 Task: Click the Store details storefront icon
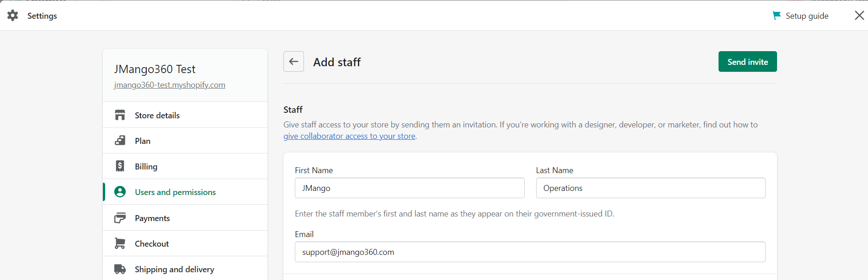pyautogui.click(x=120, y=115)
